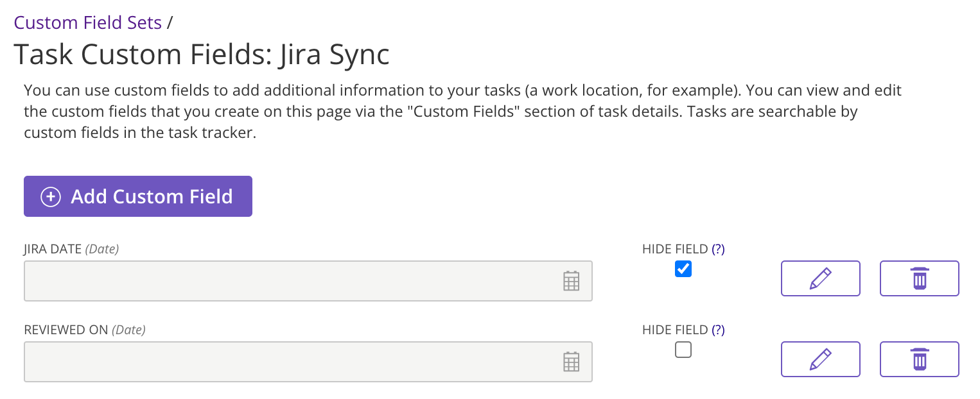Click the REVIEWED ON field label
The width and height of the screenshot is (980, 399).
[x=66, y=330]
